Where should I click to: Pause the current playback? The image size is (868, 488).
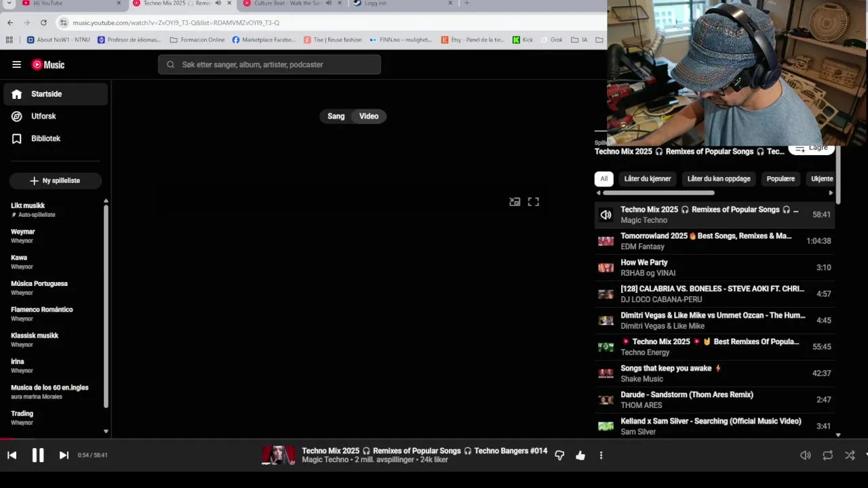(38, 455)
